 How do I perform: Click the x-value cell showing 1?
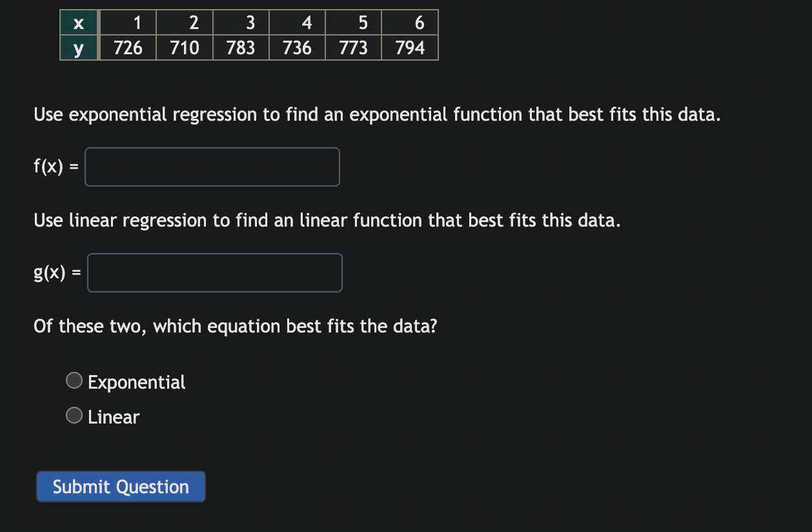[128, 23]
